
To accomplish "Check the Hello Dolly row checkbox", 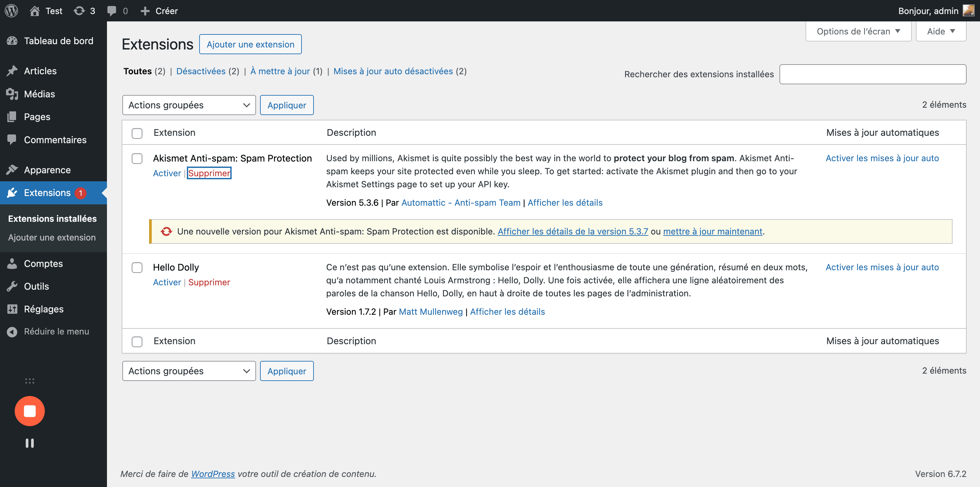I will coord(137,267).
